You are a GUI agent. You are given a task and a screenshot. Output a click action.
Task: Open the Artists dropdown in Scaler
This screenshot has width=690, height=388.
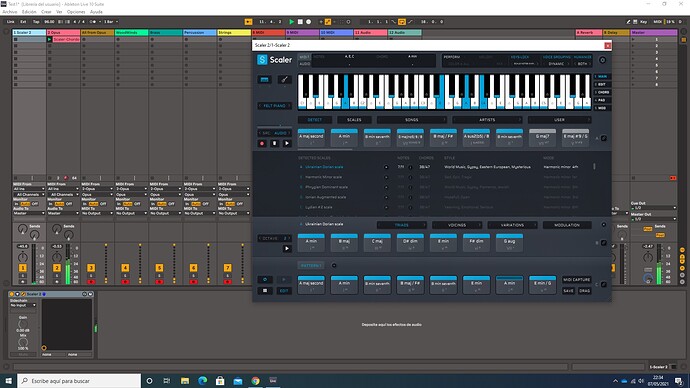(x=487, y=120)
